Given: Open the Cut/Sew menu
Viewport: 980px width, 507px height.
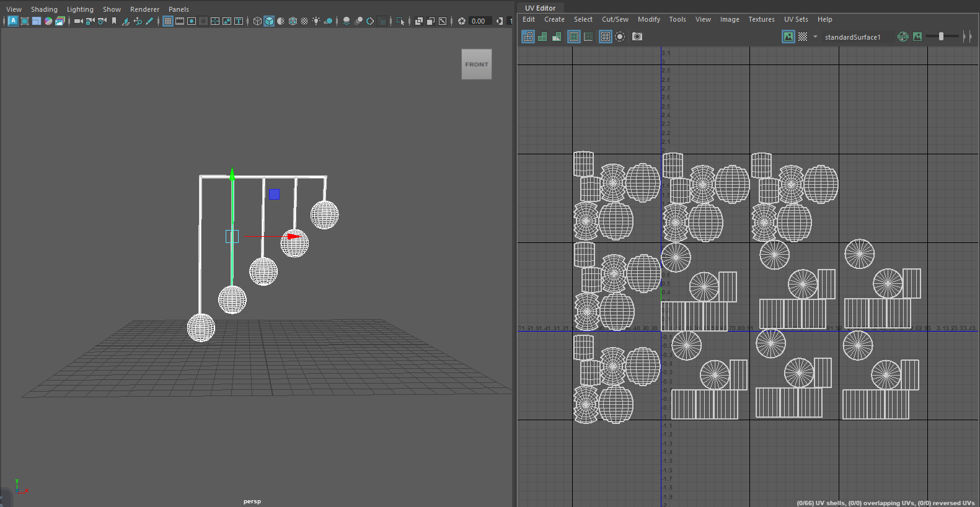Looking at the screenshot, I should click(x=615, y=19).
